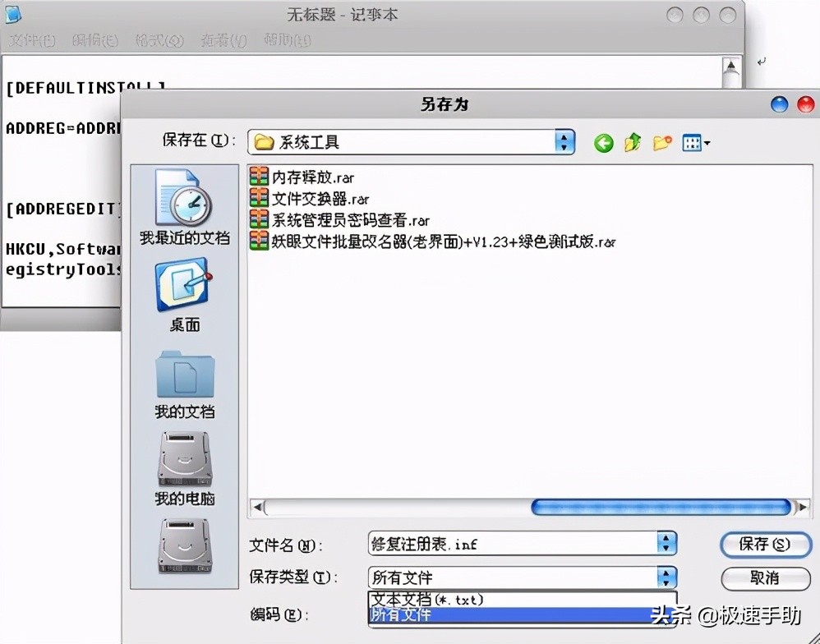Click the Up One Level folder icon
820x644 pixels.
[633, 142]
